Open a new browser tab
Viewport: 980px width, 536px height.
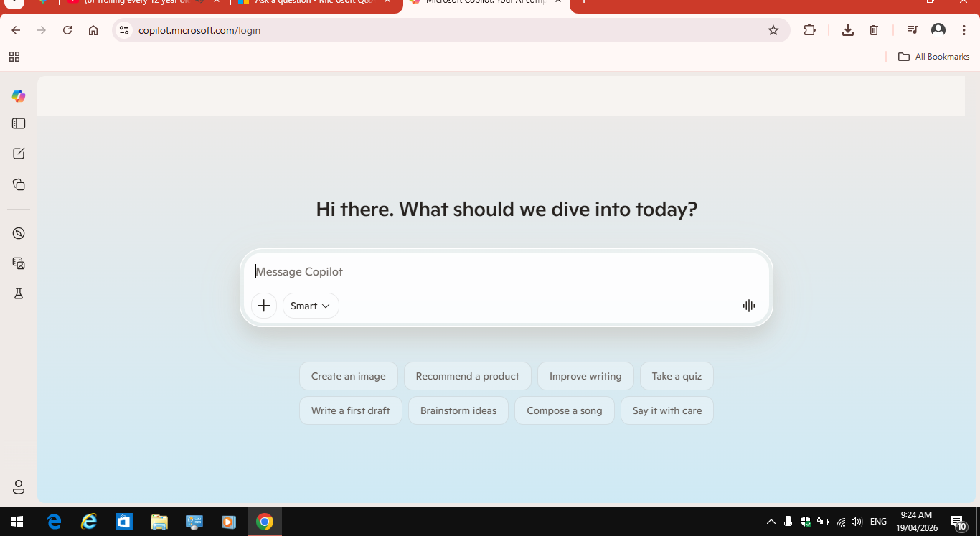583,1
